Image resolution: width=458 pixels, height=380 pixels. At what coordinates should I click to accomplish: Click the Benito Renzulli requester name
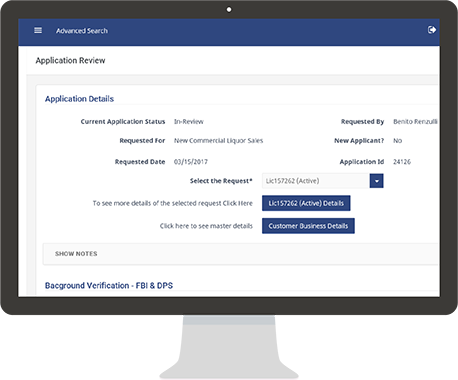415,121
